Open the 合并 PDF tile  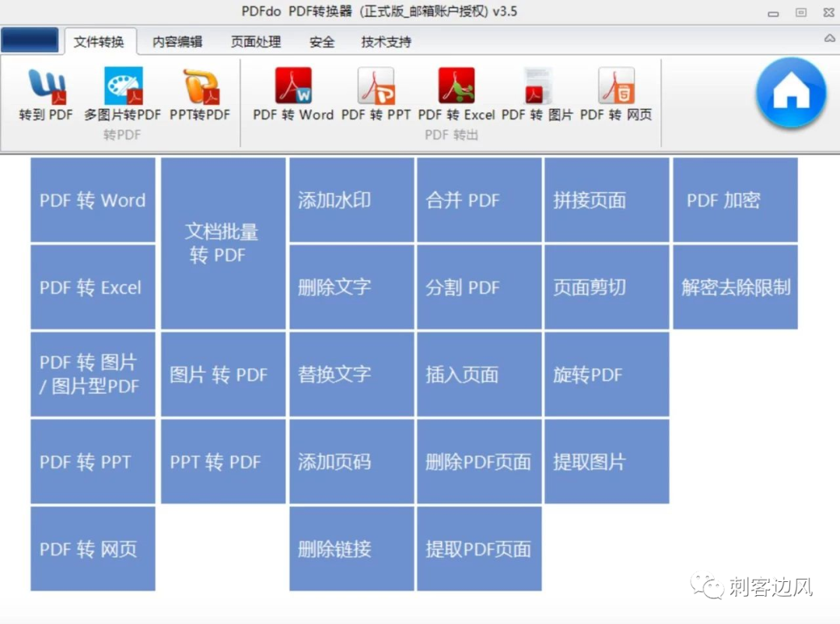click(x=479, y=200)
